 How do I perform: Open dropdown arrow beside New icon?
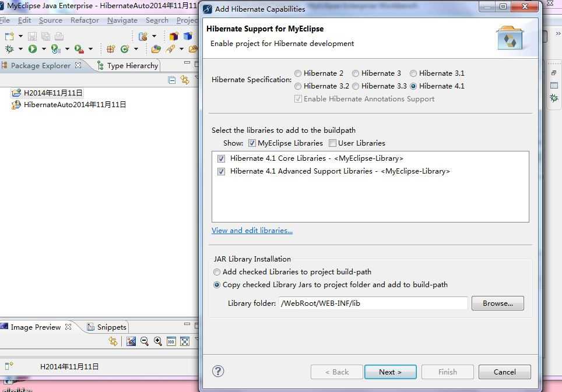click(x=20, y=36)
